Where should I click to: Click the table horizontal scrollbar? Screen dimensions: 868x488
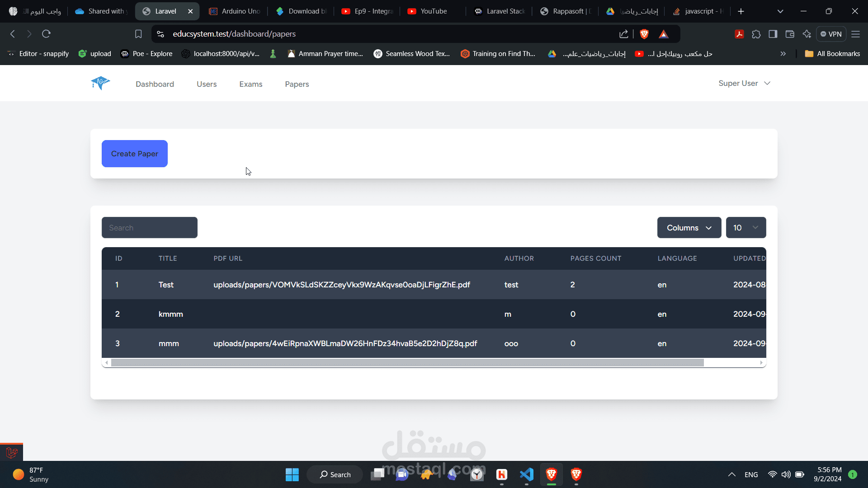coord(407,363)
